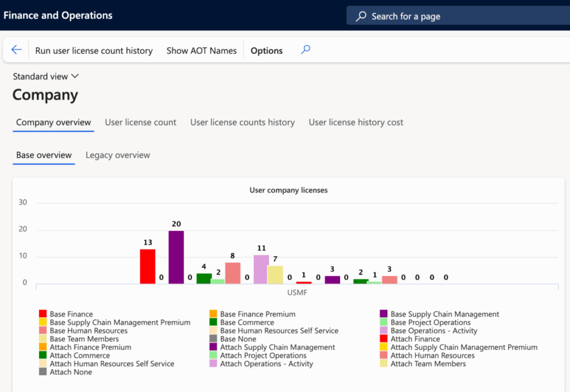Click Show AOT Names button
The image size is (570, 392).
click(x=202, y=51)
